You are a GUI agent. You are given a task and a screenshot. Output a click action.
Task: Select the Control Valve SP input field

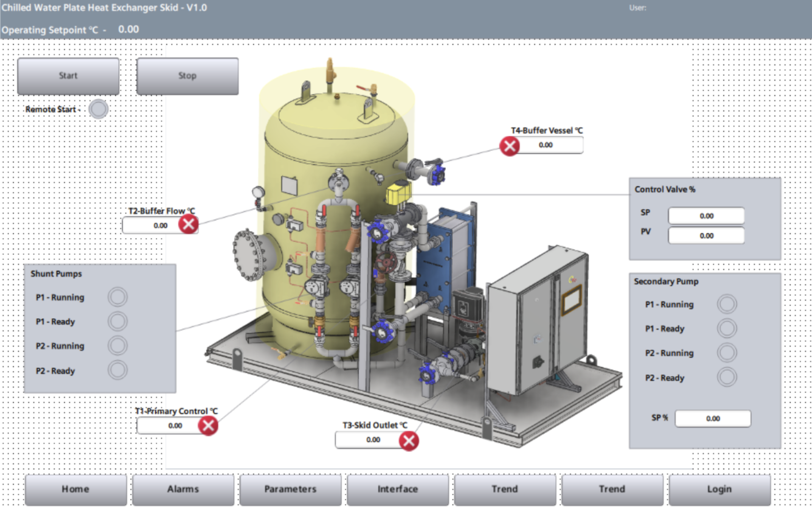tap(706, 216)
